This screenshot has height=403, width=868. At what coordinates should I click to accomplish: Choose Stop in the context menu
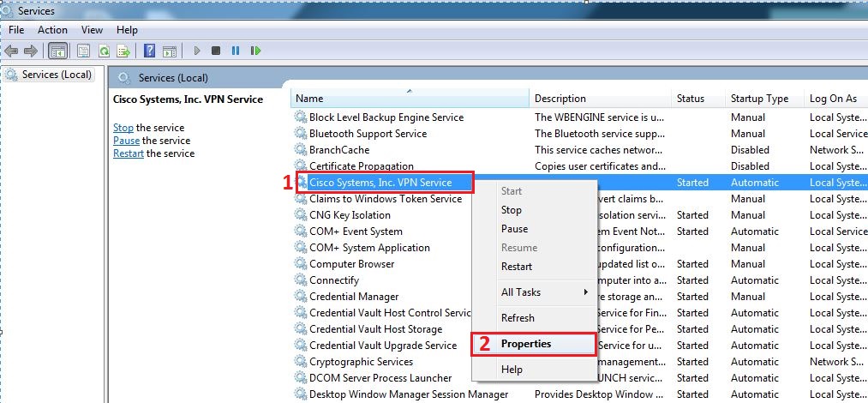click(534, 210)
